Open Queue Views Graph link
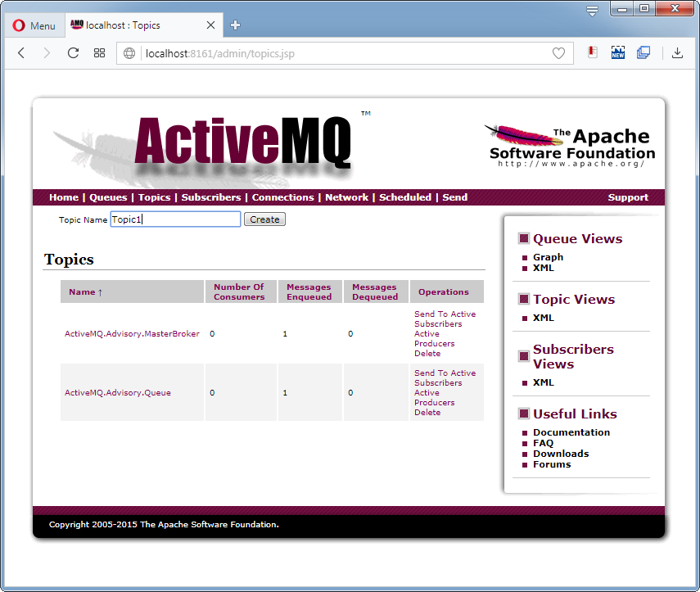 tap(548, 257)
